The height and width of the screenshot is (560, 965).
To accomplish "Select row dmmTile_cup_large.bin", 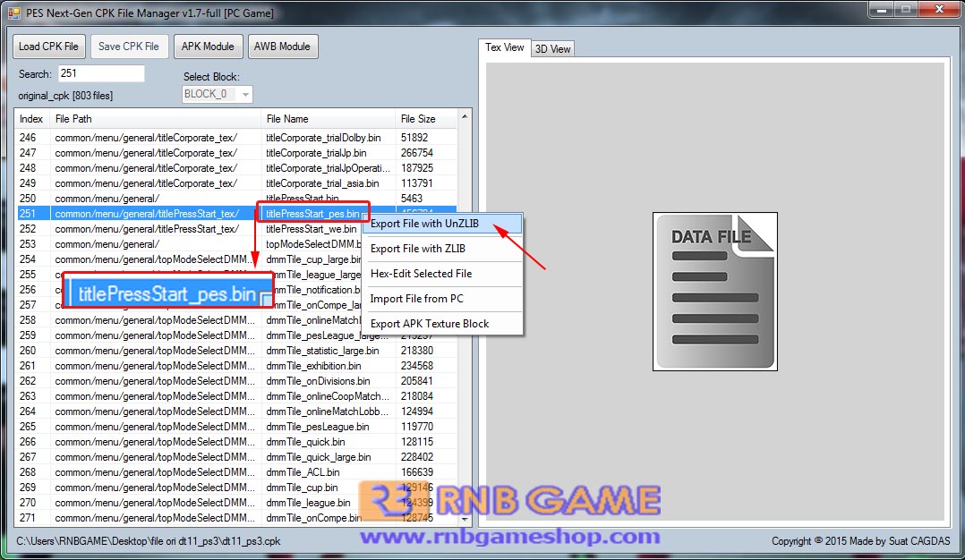I will click(235, 259).
